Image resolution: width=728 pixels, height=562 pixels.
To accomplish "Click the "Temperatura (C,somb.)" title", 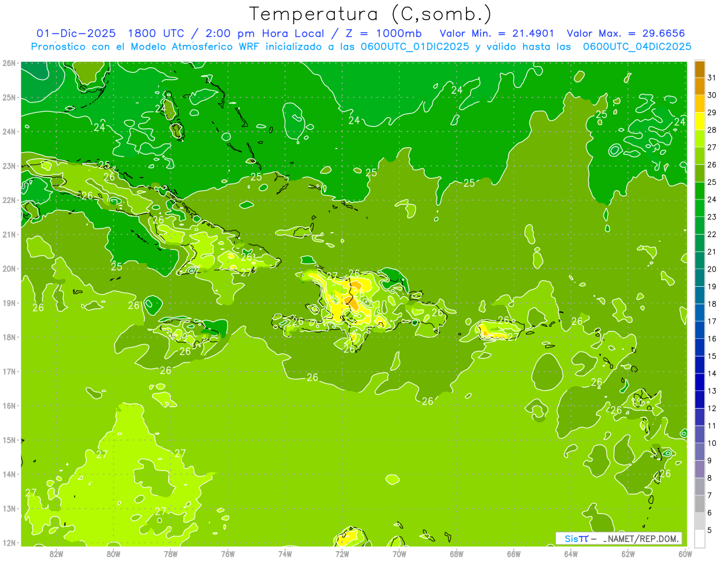I will click(x=371, y=15).
